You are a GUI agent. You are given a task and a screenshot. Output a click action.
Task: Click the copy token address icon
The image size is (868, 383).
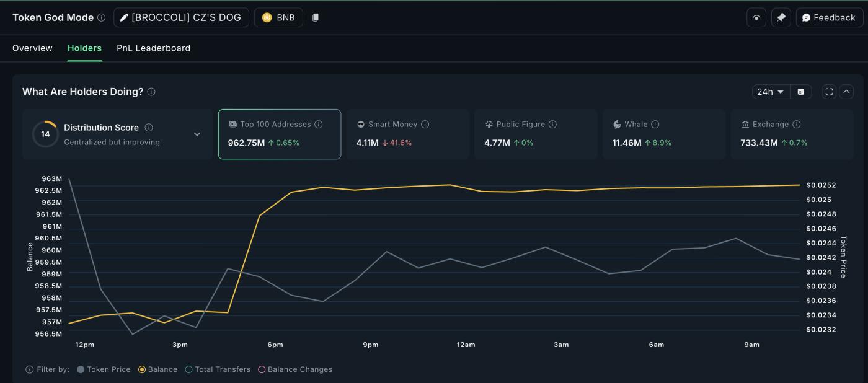pos(315,17)
